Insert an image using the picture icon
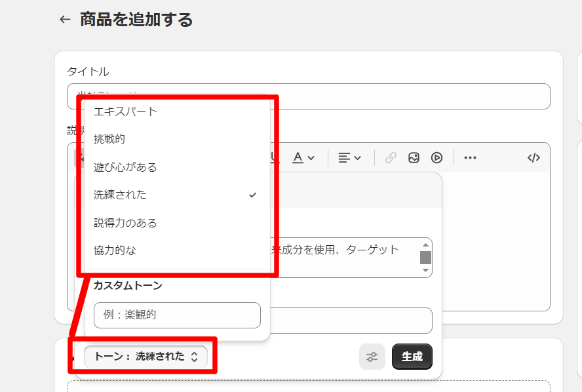Viewport: 582px width, 392px height. 414,157
